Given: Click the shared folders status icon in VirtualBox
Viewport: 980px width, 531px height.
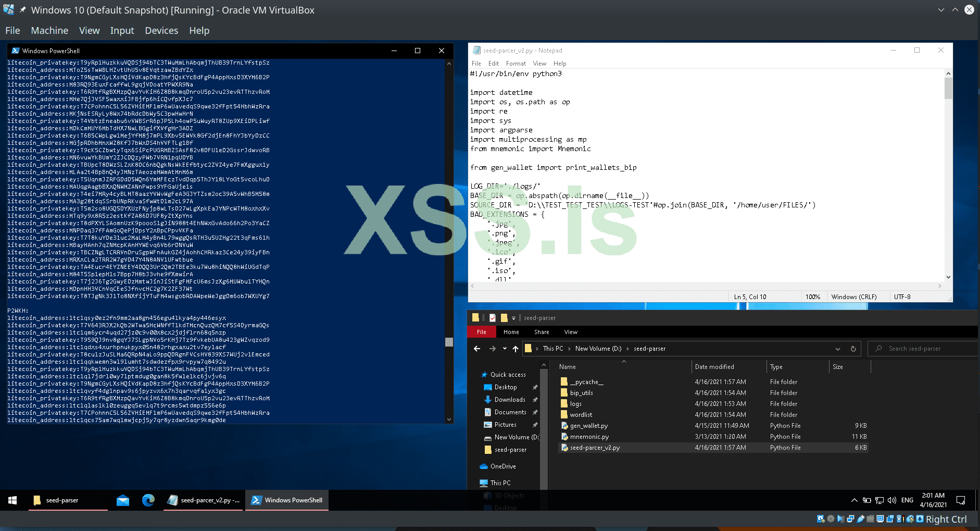Looking at the screenshot, I should 870,519.
